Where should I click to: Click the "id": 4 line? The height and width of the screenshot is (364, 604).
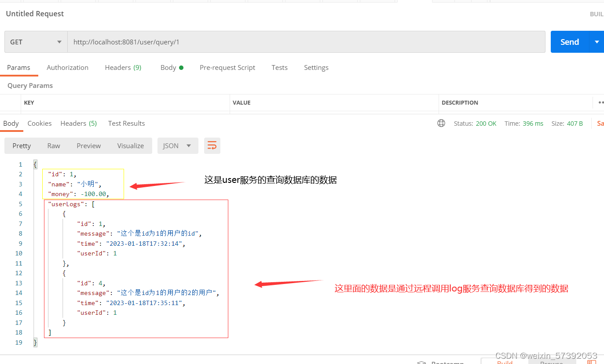[91, 283]
